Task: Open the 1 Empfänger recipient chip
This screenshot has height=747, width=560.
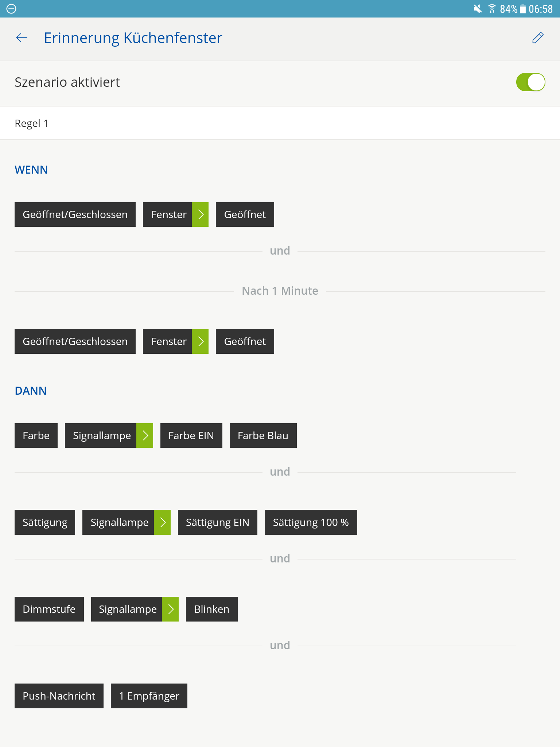Action: pos(149,696)
